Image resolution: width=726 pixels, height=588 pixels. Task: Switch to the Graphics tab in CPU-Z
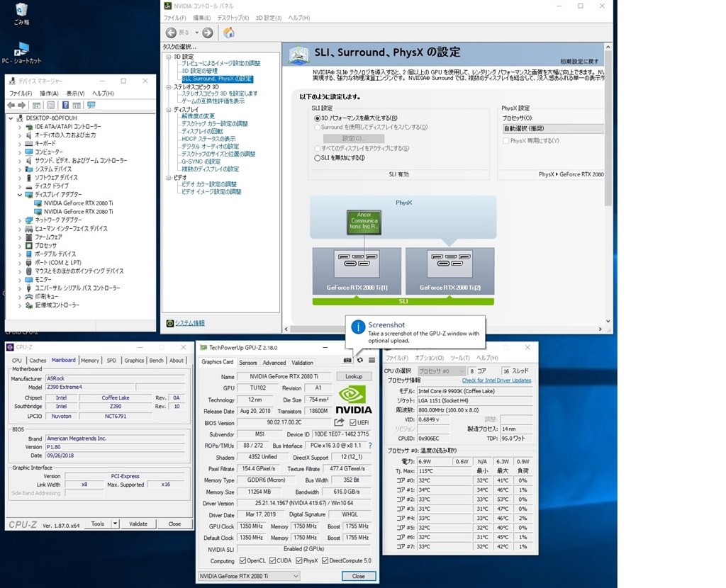(x=134, y=361)
